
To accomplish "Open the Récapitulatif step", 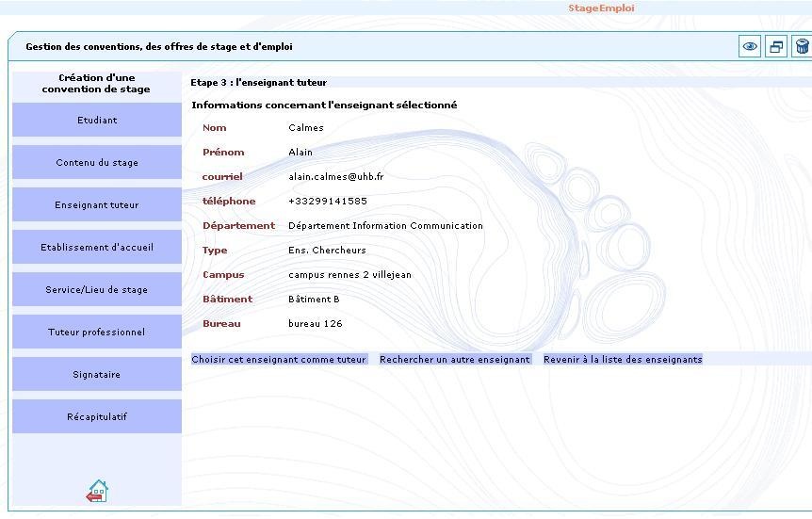I will [x=97, y=417].
